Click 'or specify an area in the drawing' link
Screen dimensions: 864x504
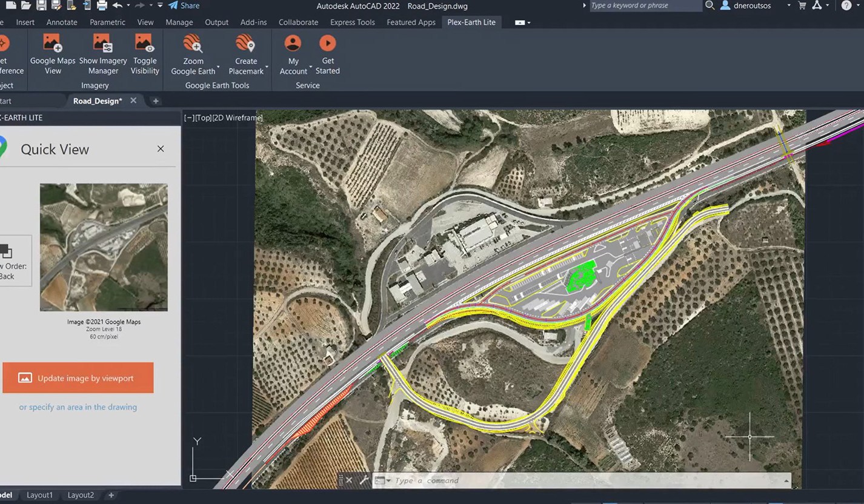[78, 407]
